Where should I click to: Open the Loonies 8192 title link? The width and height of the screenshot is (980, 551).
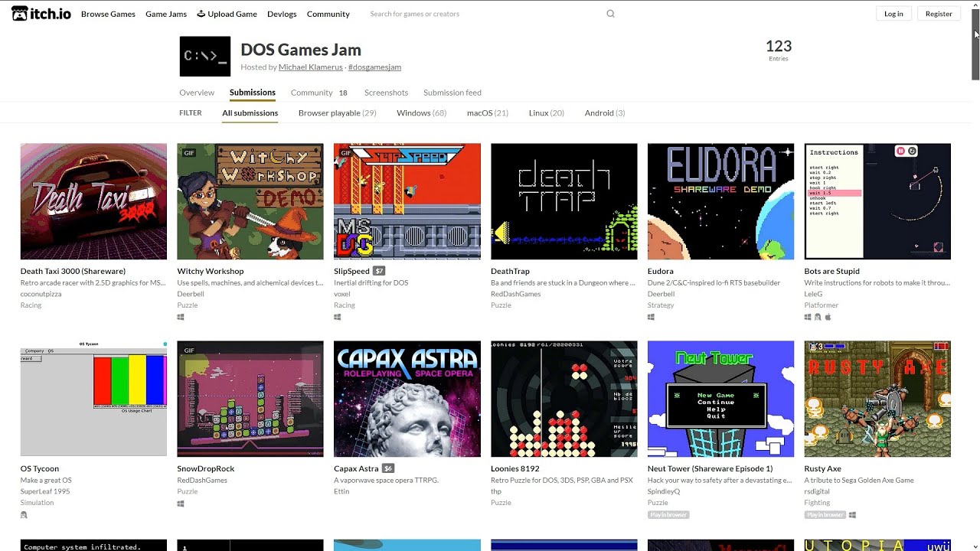(x=515, y=468)
